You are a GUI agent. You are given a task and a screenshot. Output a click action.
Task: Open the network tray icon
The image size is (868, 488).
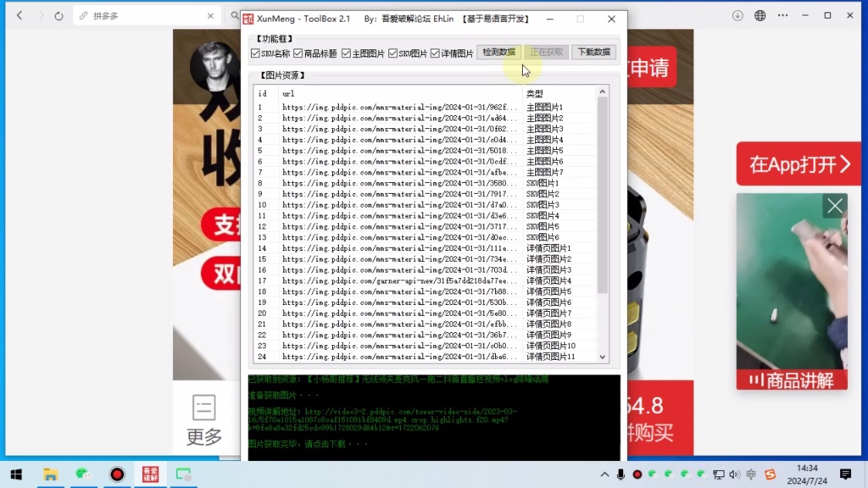(x=719, y=474)
